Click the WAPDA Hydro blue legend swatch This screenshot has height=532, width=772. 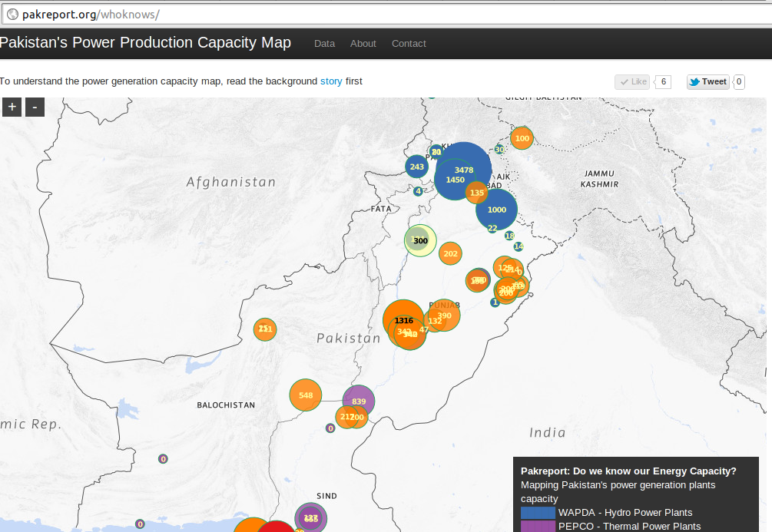click(538, 512)
